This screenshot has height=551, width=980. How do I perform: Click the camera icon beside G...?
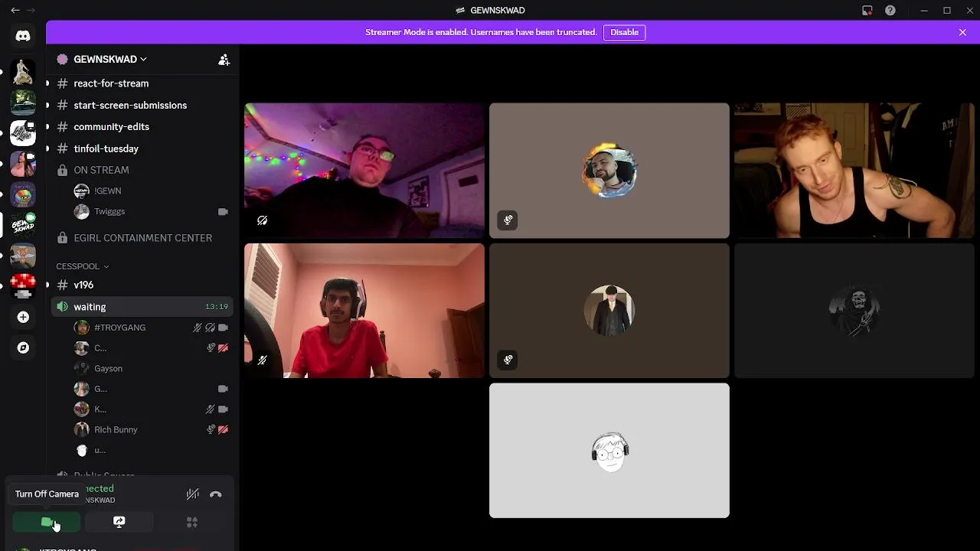coord(223,389)
